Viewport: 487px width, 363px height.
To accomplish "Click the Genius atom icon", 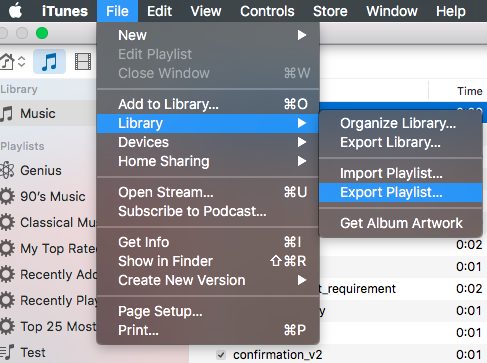I will pyautogui.click(x=7, y=170).
